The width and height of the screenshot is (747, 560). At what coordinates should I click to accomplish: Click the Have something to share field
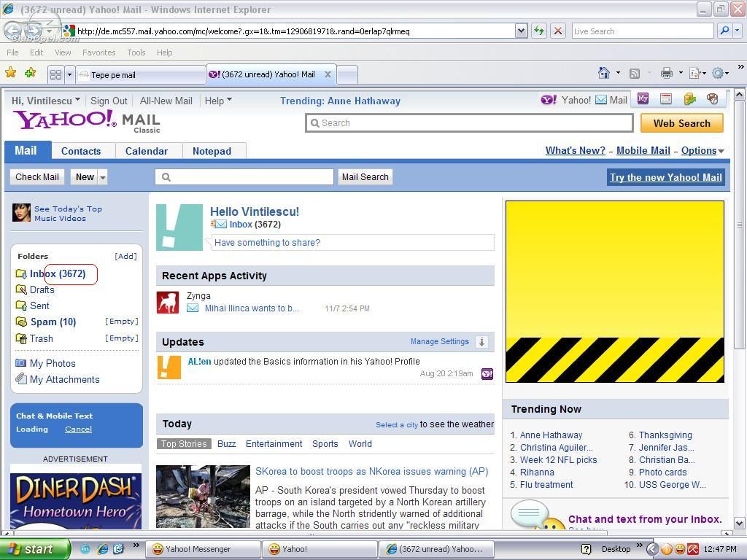pyautogui.click(x=352, y=242)
